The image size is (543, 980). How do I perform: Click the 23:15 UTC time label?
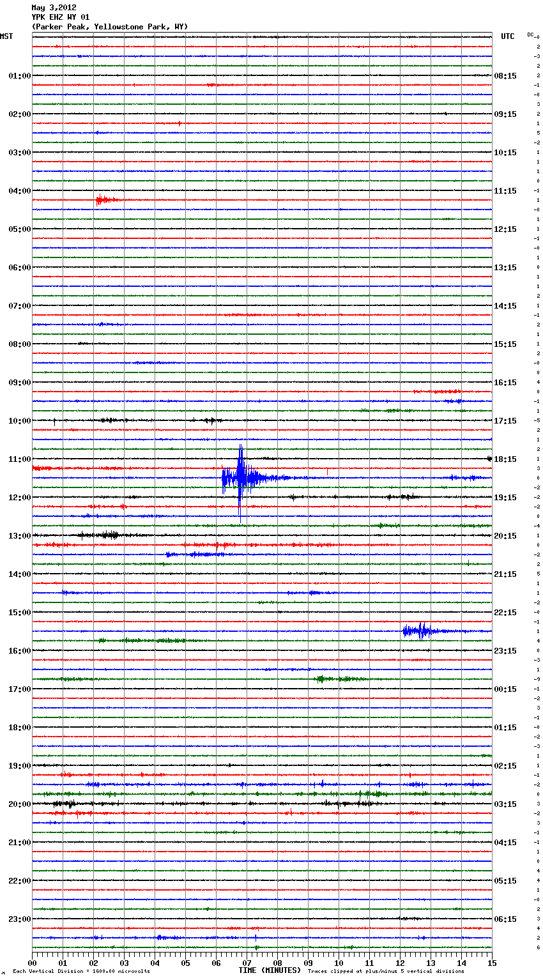coord(505,650)
